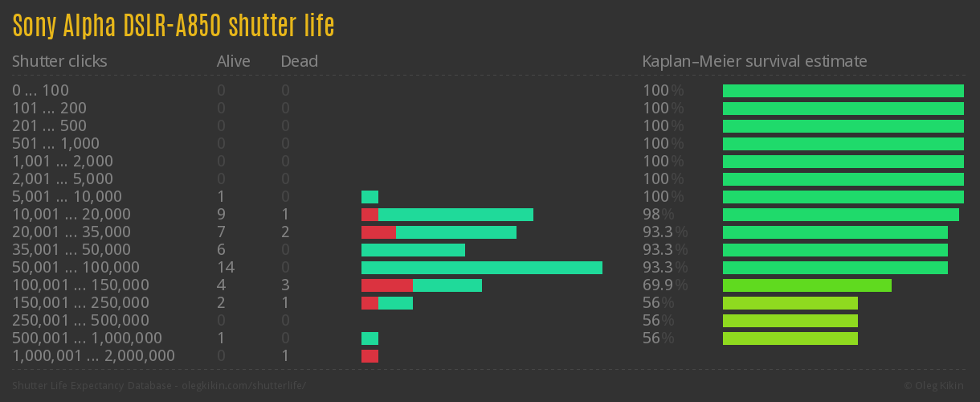Click the "© Oleg Kikin" credit text

click(x=936, y=386)
